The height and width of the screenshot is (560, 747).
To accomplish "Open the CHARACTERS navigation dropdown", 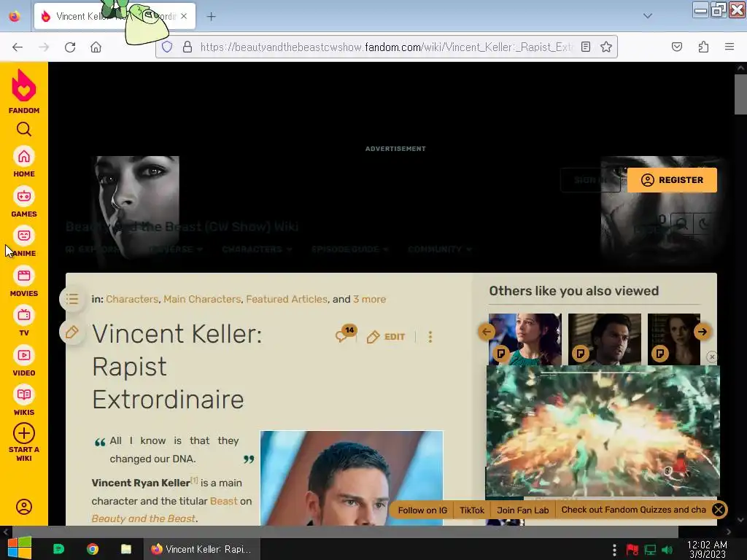I will coord(257,249).
